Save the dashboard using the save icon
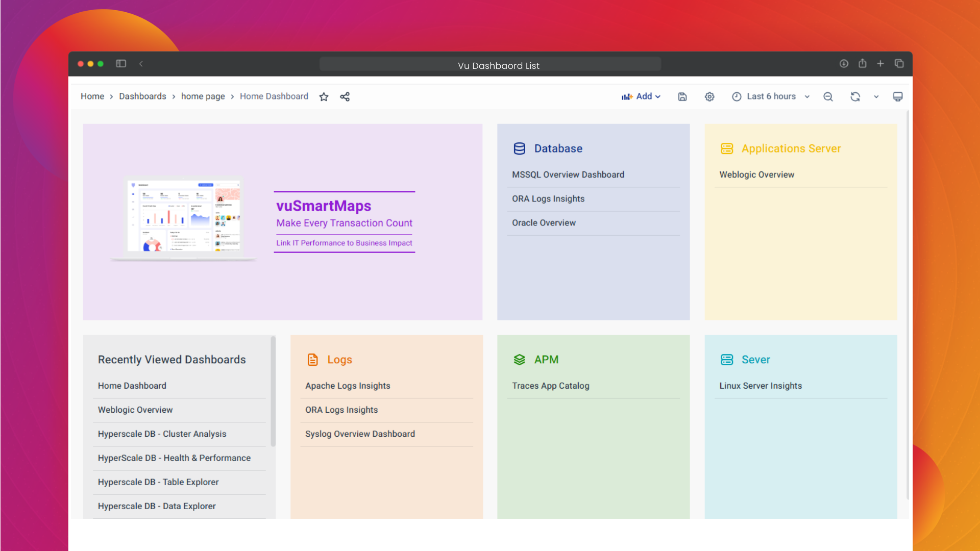The width and height of the screenshot is (980, 551). click(682, 96)
